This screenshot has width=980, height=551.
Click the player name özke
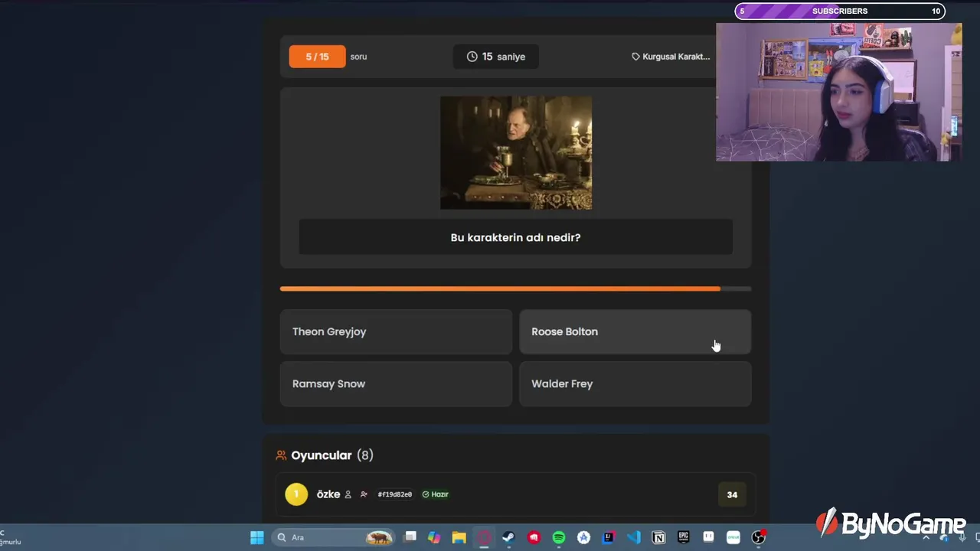(x=328, y=494)
